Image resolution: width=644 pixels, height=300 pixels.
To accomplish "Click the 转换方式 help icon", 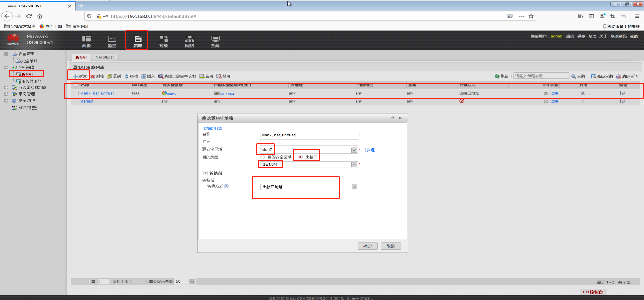I will click(x=226, y=186).
